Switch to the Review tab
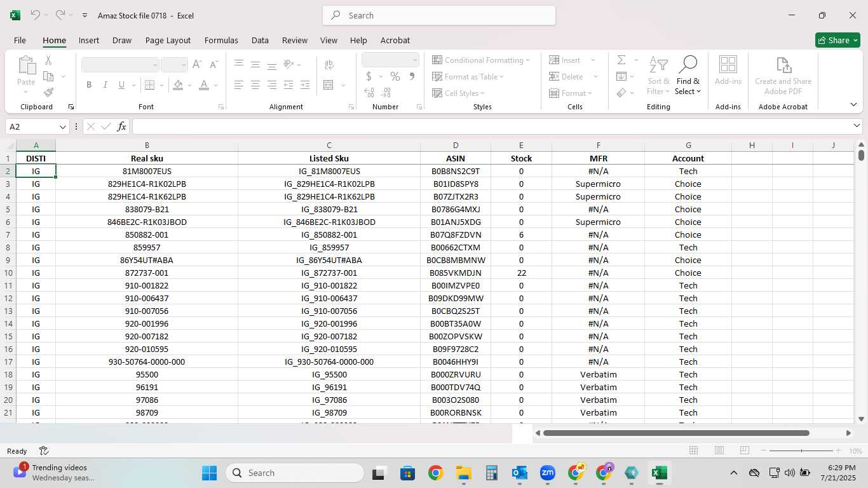Image resolution: width=868 pixels, height=488 pixels. tap(295, 40)
